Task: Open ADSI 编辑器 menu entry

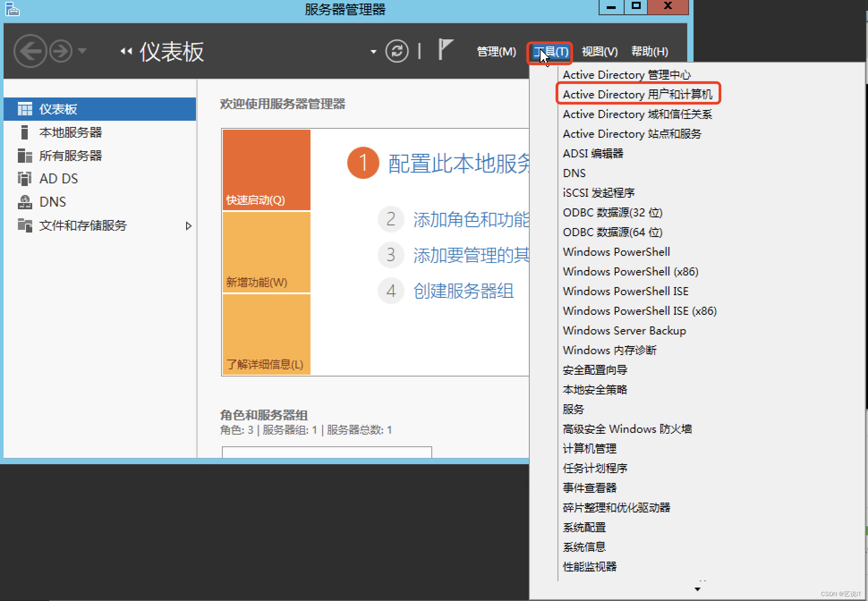Action: click(593, 153)
